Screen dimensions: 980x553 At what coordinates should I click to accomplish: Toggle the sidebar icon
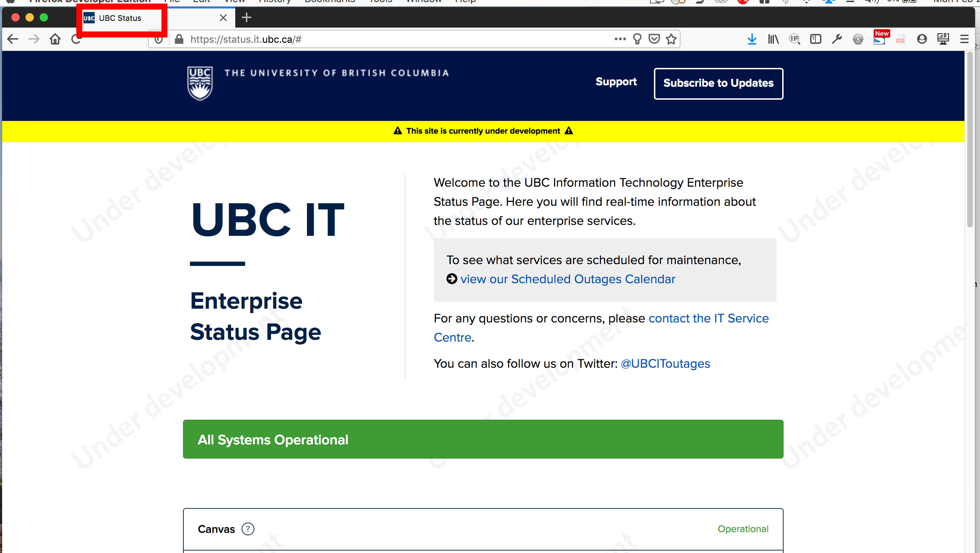click(816, 39)
